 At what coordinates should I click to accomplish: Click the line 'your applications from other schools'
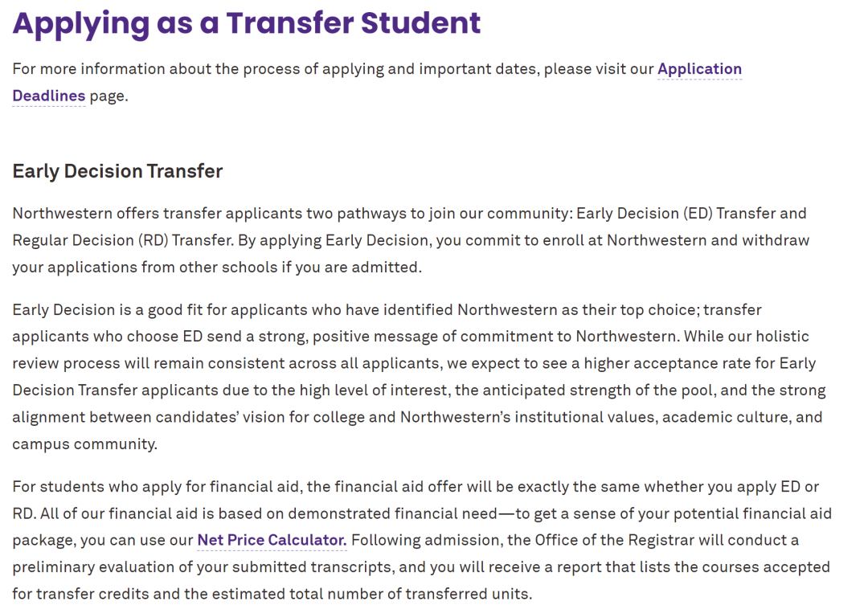point(217,268)
